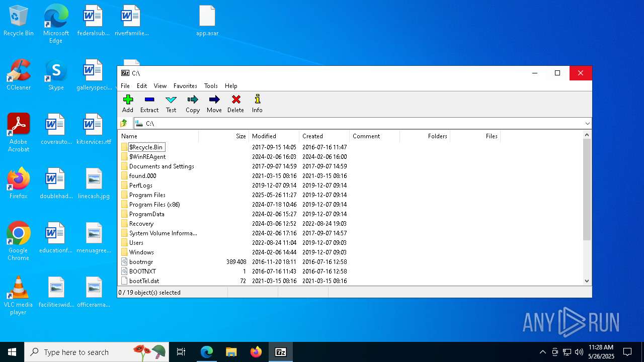Click the Skype desktop icon
Viewport: 644px width, 362px height.
click(x=56, y=75)
